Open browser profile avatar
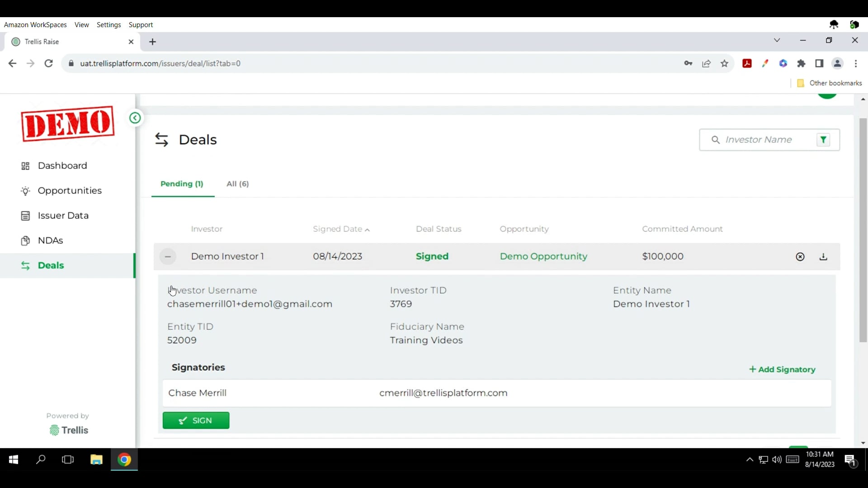 click(x=838, y=63)
